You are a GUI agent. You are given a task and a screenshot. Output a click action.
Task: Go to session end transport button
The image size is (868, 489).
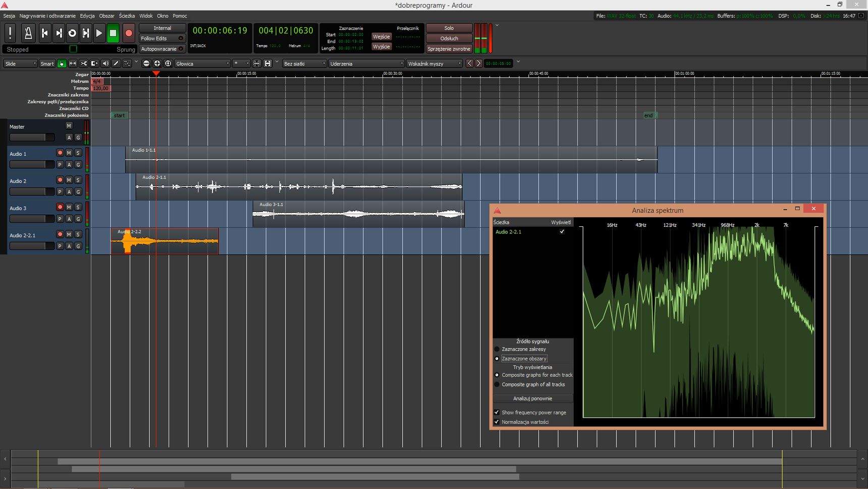point(59,33)
